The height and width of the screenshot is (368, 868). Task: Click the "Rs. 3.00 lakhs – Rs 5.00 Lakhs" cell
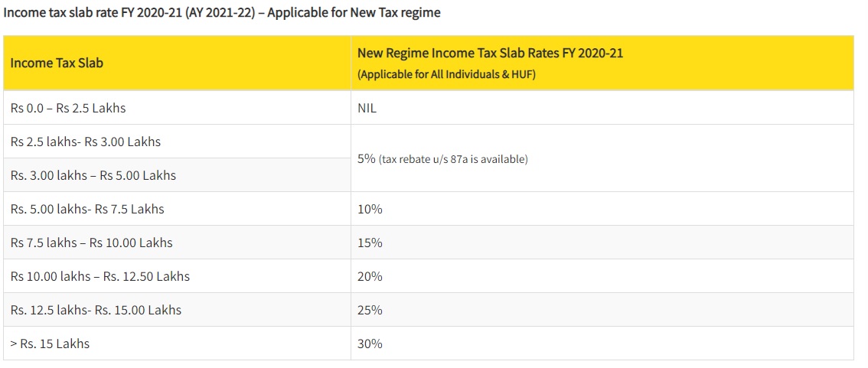[x=93, y=175]
